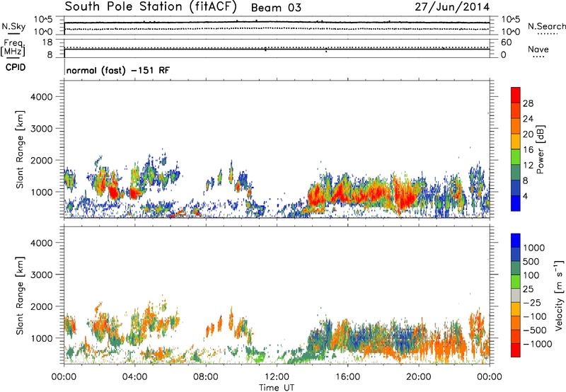566x392 pixels.
Task: Click the solid line sample under N.Sky
Action: tap(13, 34)
